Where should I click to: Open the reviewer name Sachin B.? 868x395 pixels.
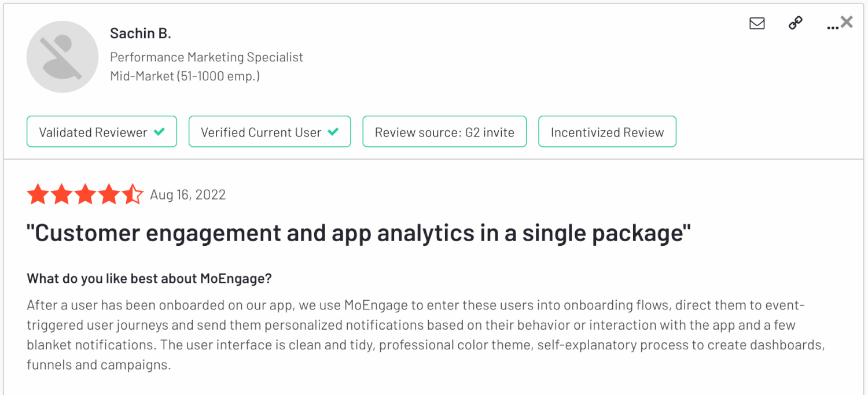141,34
